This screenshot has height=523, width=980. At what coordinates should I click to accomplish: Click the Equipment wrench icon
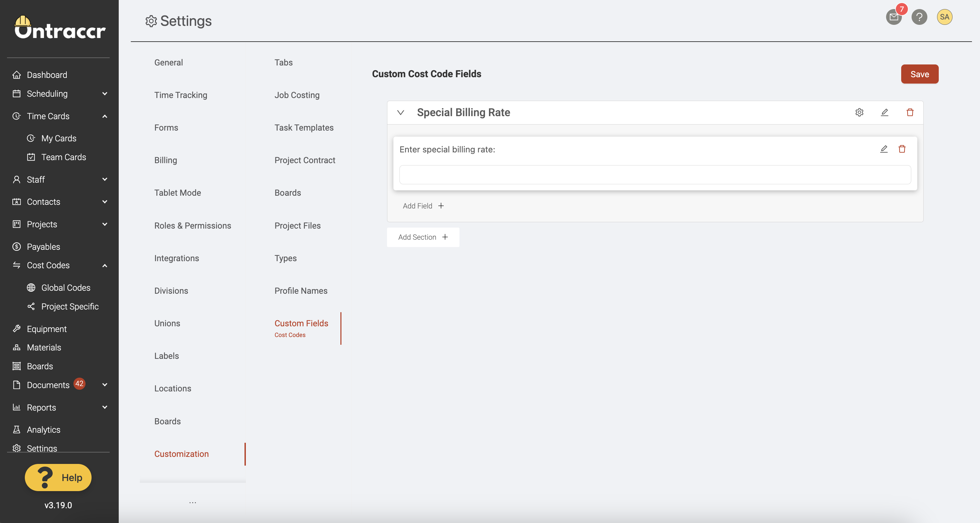coord(16,329)
